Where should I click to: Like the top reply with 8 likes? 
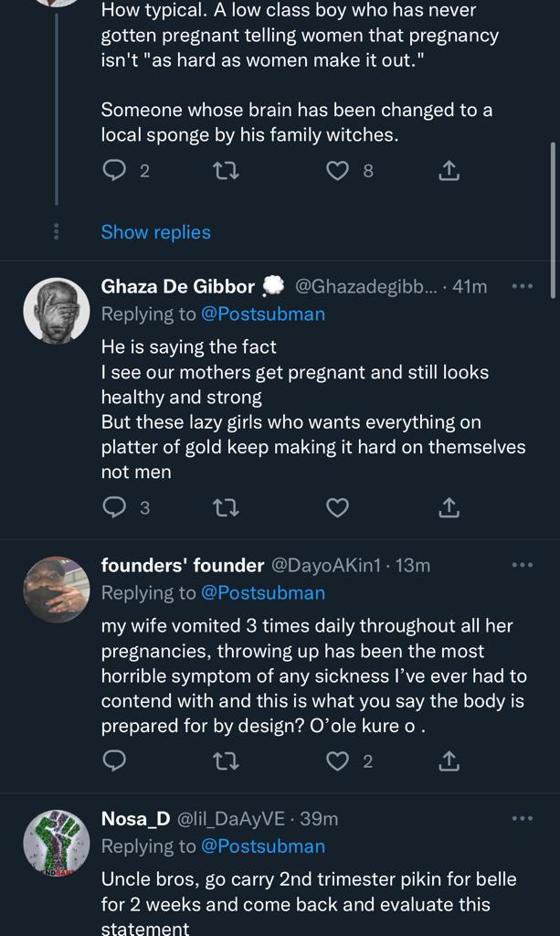point(338,171)
